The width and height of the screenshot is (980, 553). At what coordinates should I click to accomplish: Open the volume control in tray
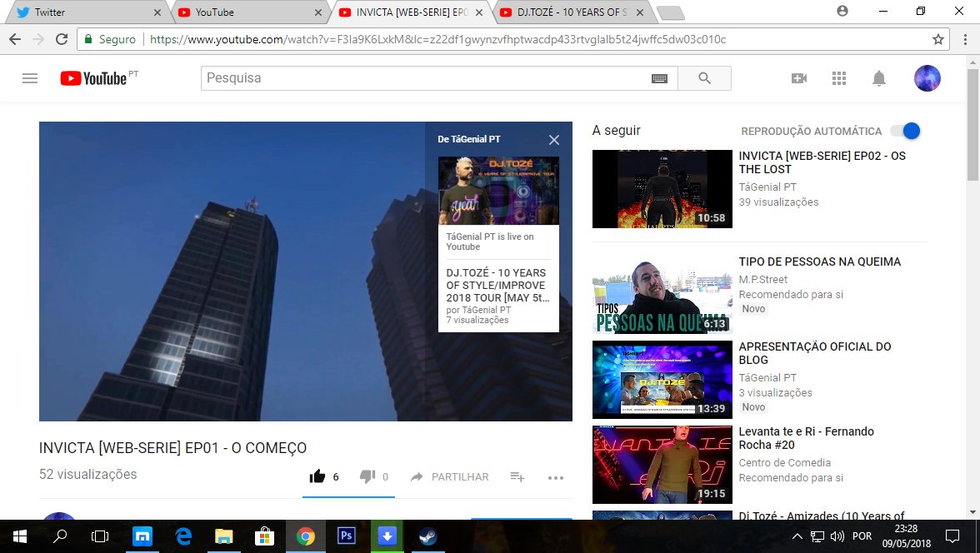837,536
